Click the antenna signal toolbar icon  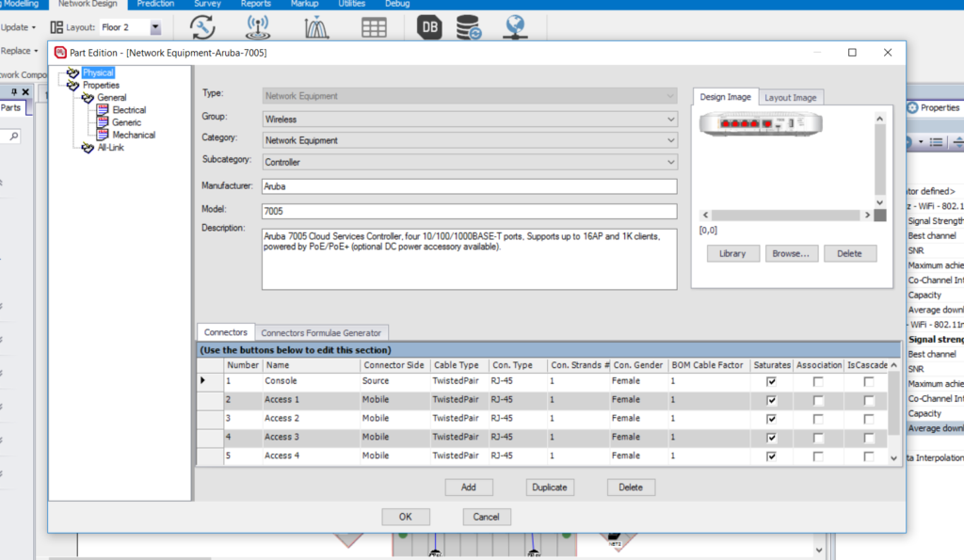[x=258, y=27]
